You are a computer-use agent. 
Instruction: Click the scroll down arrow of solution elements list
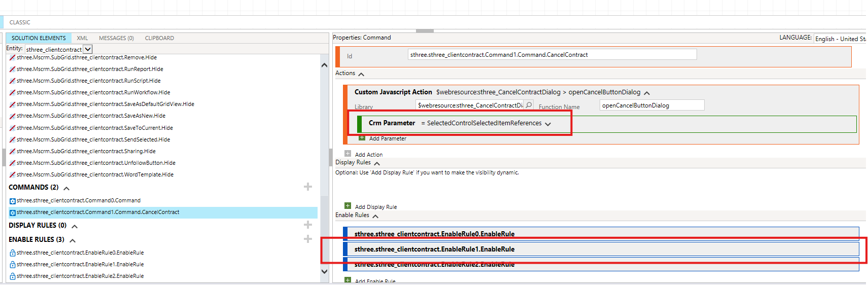coord(325,271)
